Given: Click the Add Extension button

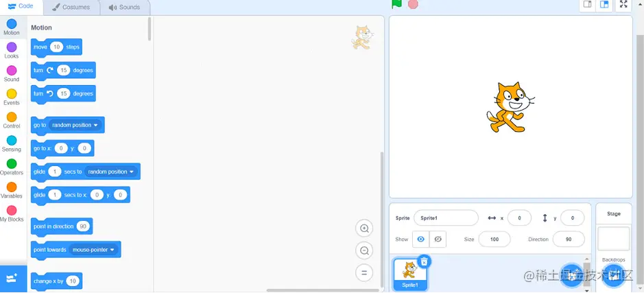Looking at the screenshot, I should coord(12,279).
